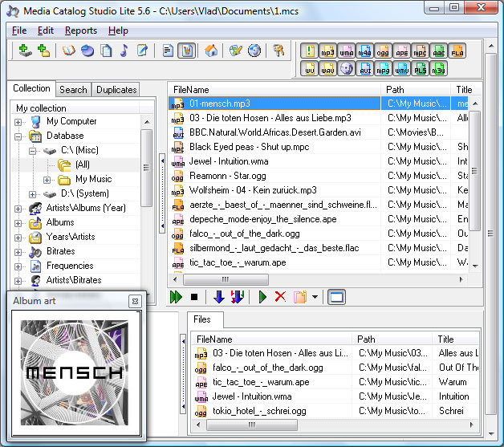
Task: Toggle the wav format filter button
Action: tap(327, 69)
